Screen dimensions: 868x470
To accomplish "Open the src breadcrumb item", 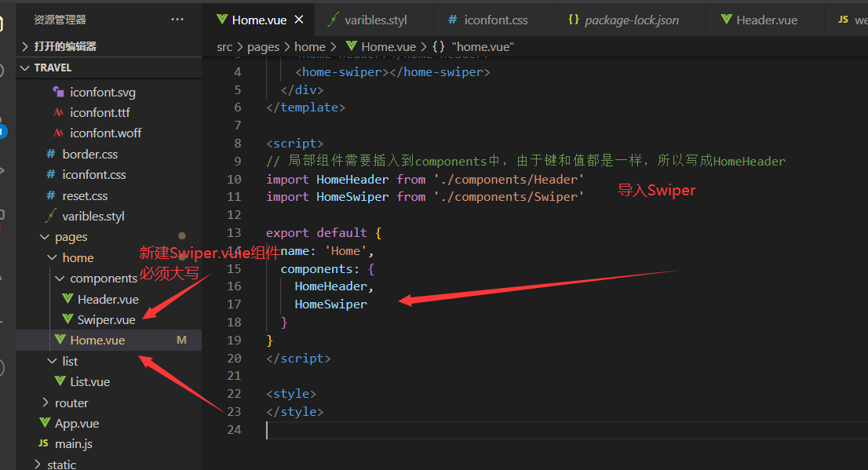I will pyautogui.click(x=224, y=46).
